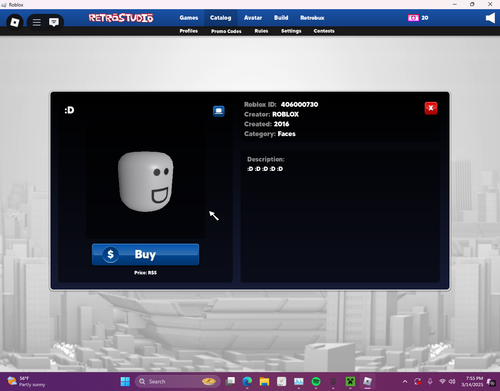The image size is (500, 391).
Task: Open Task View from the taskbar
Action: [x=230, y=381]
